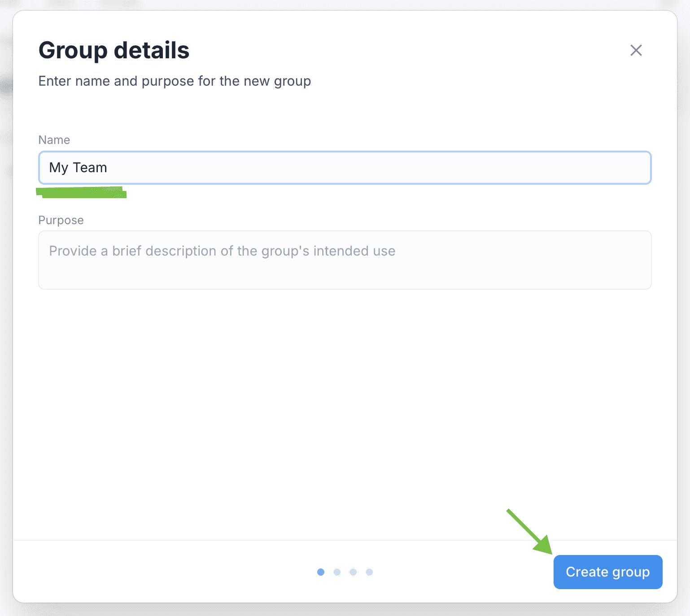The image size is (690, 616).
Task: Click the "Purpose" field label
Action: click(x=61, y=220)
